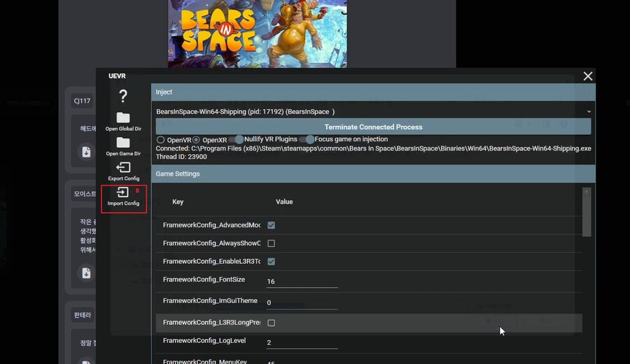Image resolution: width=630 pixels, height=364 pixels.
Task: Uncheck the FrameworkConfig_AdvancedMode checkbox
Action: [x=271, y=225]
